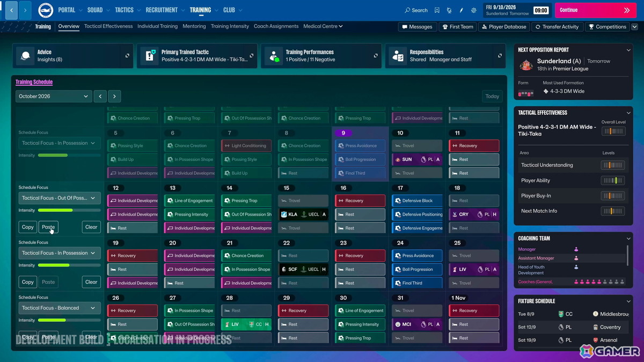Expand the Training Performances card

(376, 56)
